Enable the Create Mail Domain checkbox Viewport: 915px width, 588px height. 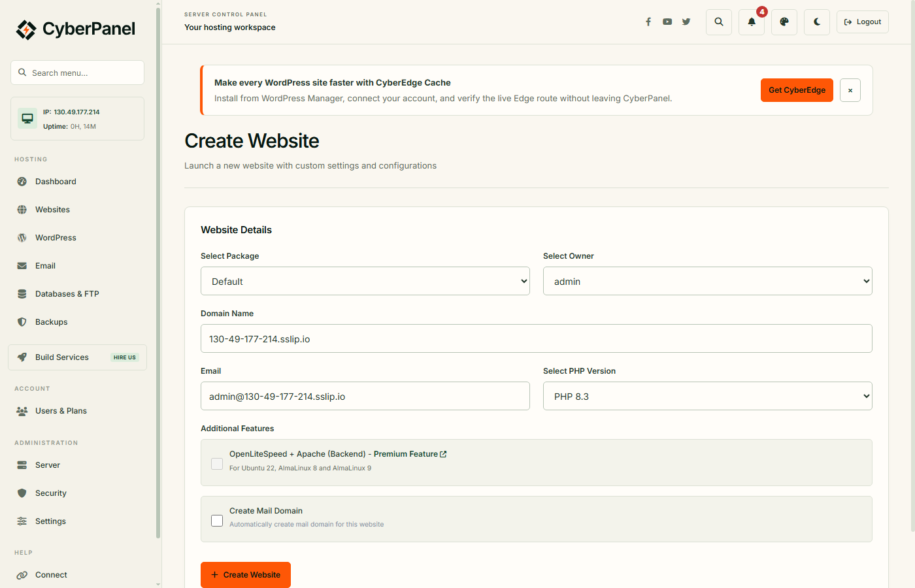point(217,521)
